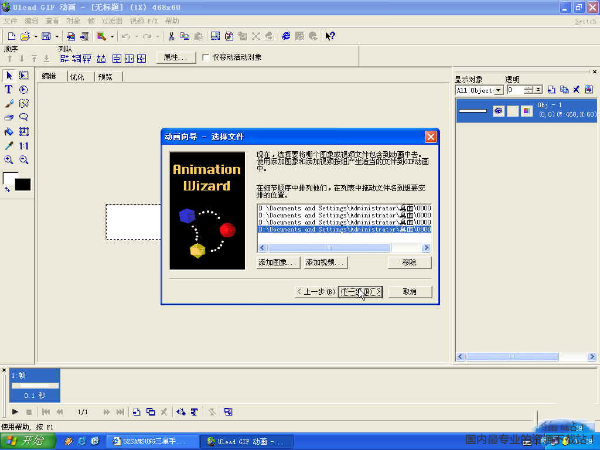Toggle the lock box of Obj - 1
The width and height of the screenshot is (600, 450).
[511, 112]
